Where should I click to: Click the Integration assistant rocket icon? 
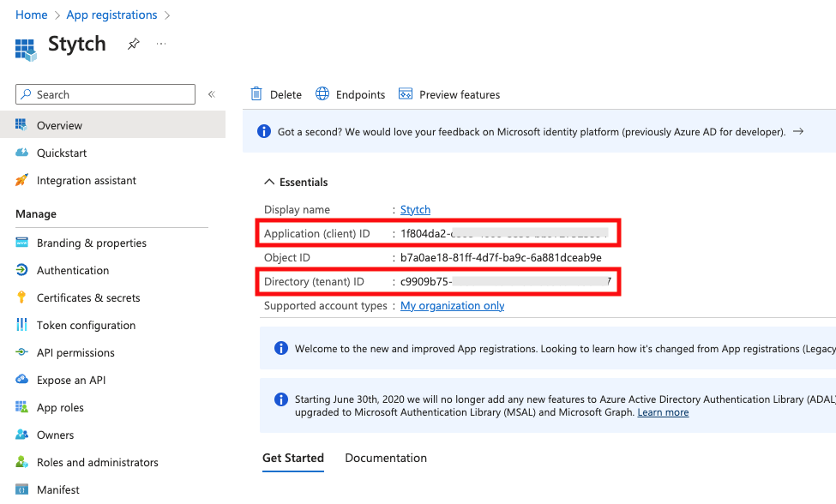(x=21, y=180)
